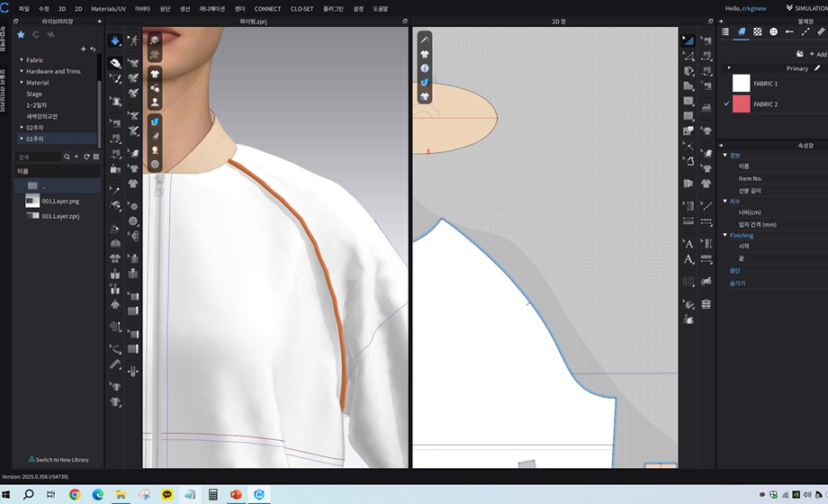828x504 pixels.
Task: Open the CLO-SET menu
Action: click(301, 8)
